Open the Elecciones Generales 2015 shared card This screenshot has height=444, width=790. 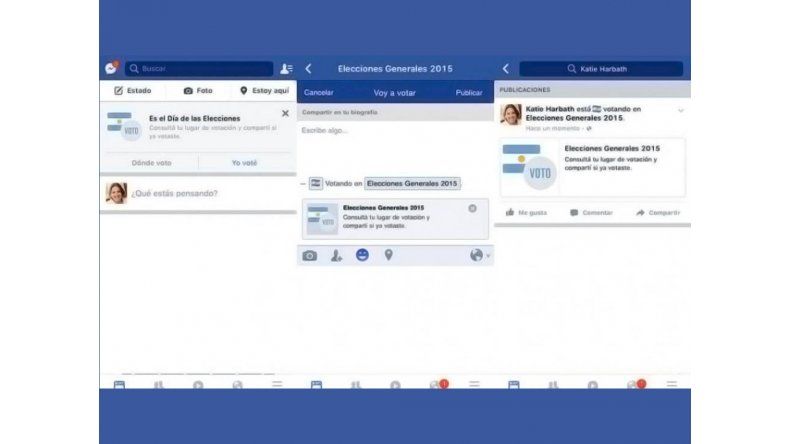tap(592, 167)
